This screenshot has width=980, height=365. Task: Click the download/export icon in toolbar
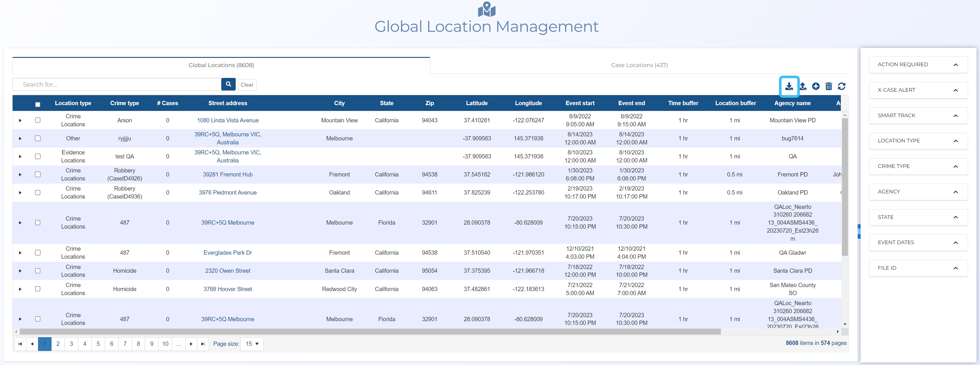789,87
